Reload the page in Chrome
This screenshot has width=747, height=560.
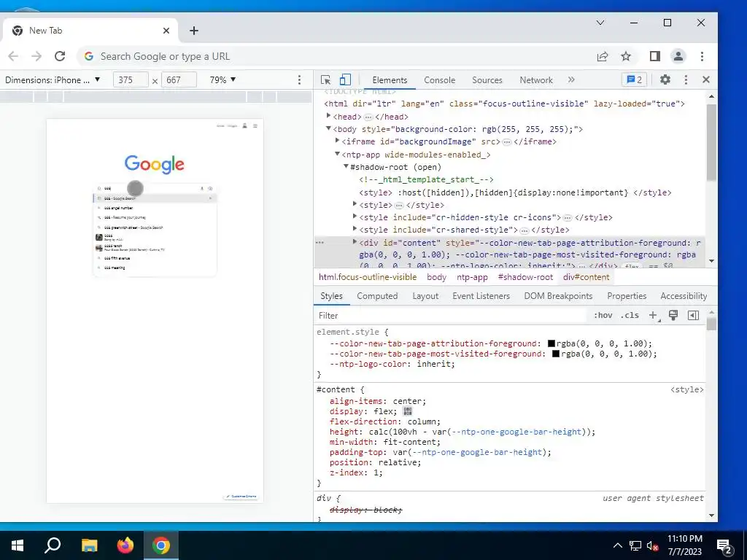(60, 56)
